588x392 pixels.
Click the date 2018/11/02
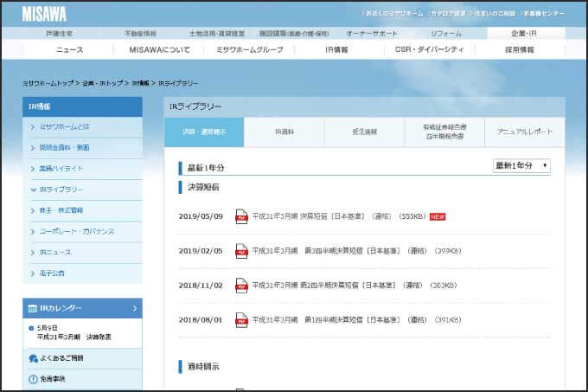201,286
